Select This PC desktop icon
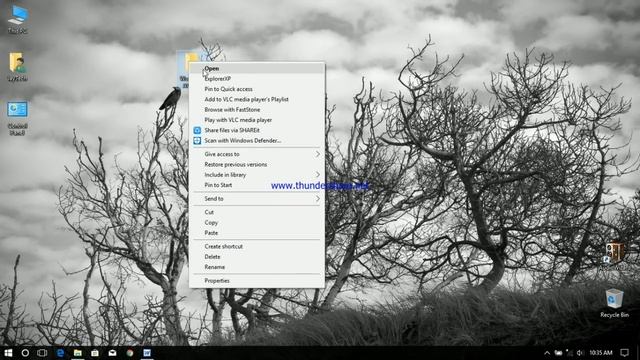 pos(18,20)
